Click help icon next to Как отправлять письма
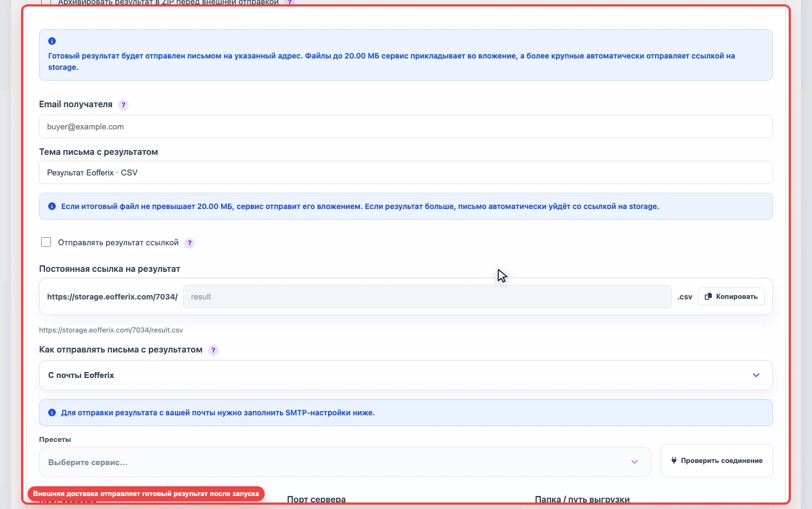The width and height of the screenshot is (812, 509). 213,350
